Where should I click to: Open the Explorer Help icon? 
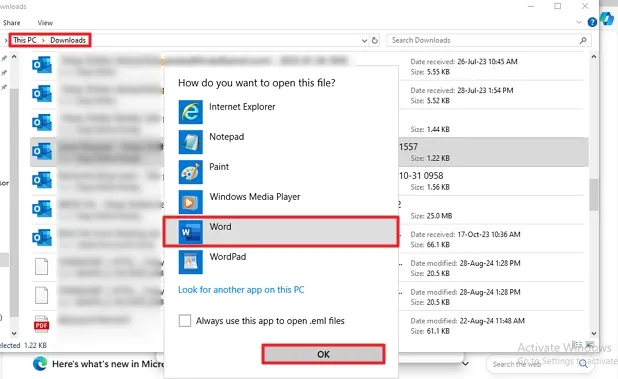click(592, 22)
